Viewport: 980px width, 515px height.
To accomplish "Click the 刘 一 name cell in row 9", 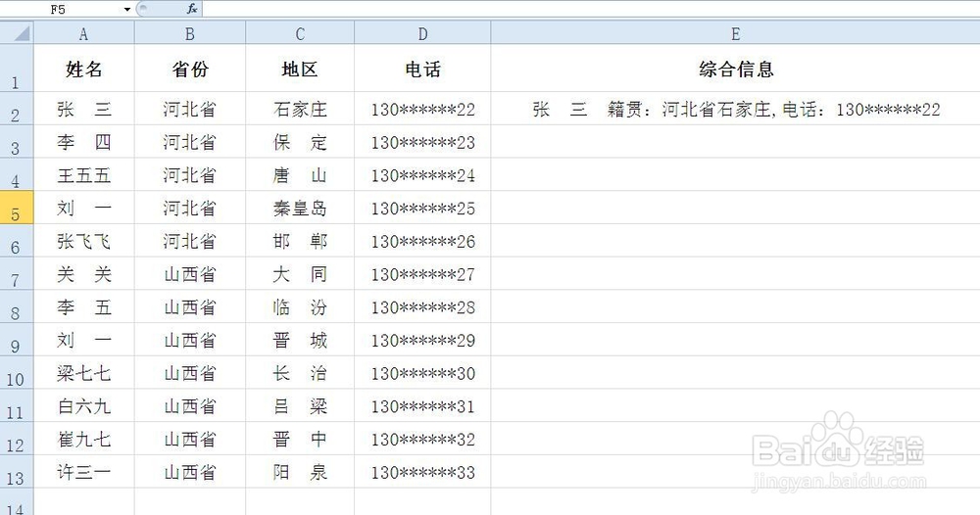I will pos(83,340).
